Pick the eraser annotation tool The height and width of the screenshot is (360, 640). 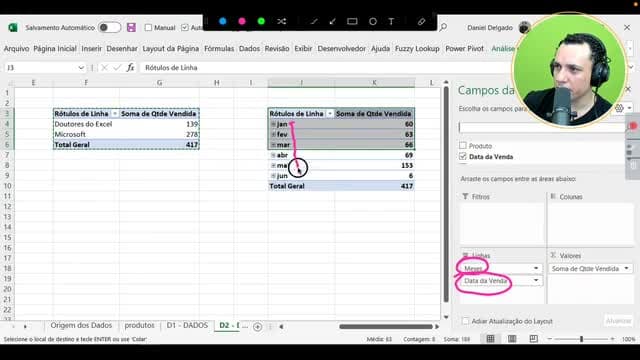421,21
